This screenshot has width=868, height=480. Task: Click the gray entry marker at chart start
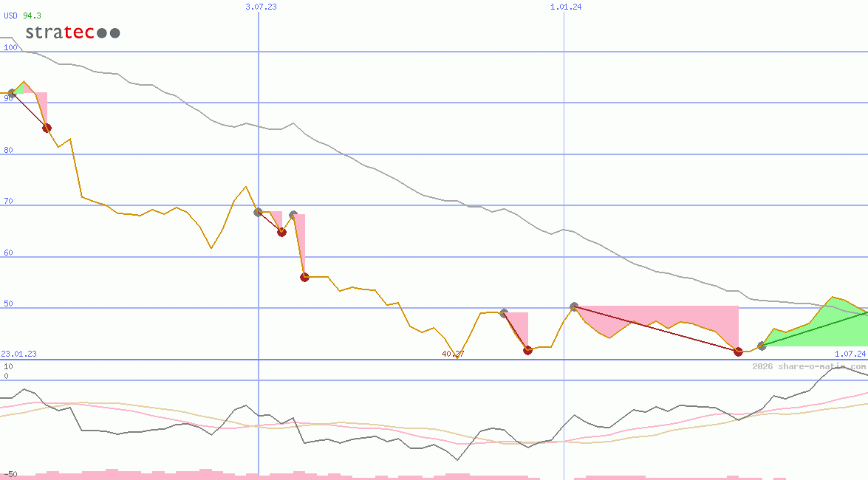point(11,95)
